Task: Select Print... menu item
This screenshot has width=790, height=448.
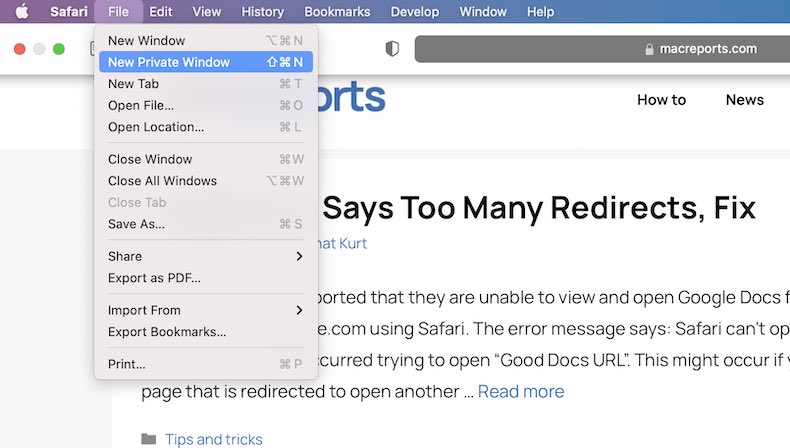Action: tap(206, 364)
